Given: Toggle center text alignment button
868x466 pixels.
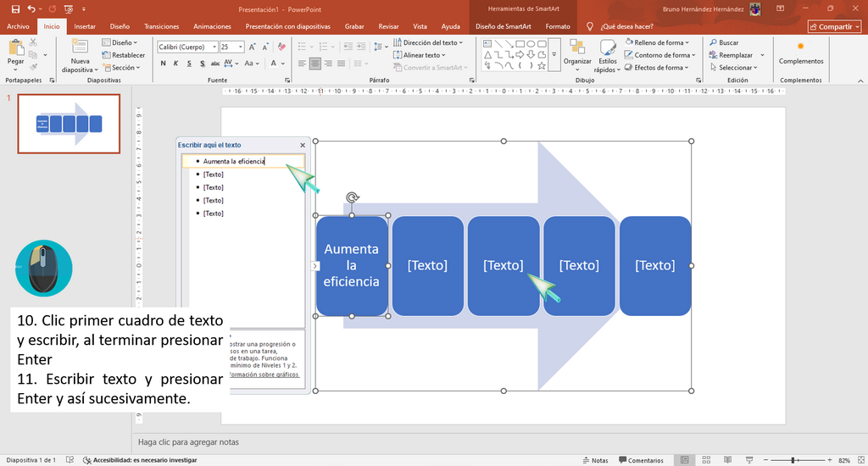Looking at the screenshot, I should [315, 64].
